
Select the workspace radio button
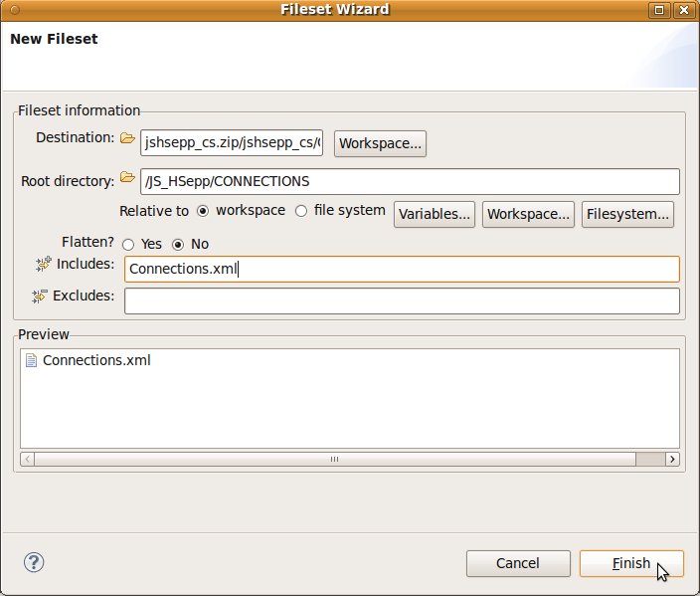203,211
